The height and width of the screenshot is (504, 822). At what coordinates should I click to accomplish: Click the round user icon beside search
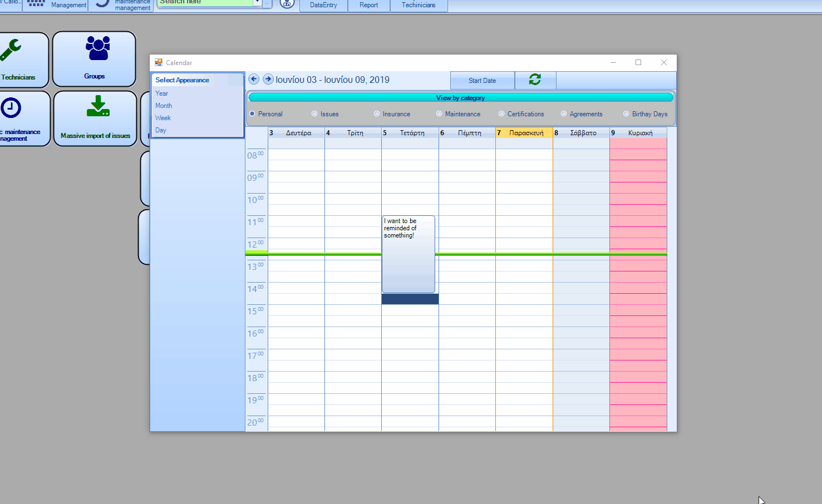[287, 3]
